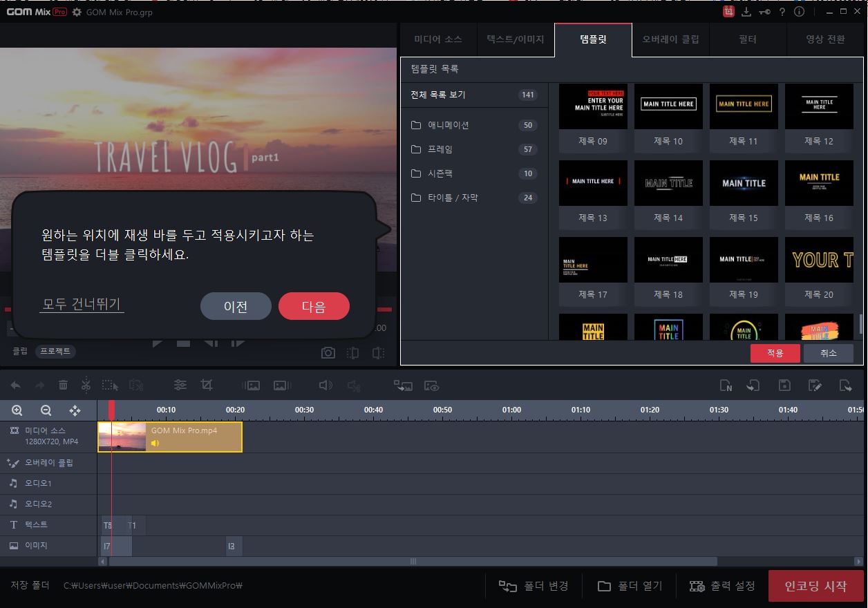Show 전체 목록 보기 template list
The width and height of the screenshot is (868, 608).
[474, 95]
